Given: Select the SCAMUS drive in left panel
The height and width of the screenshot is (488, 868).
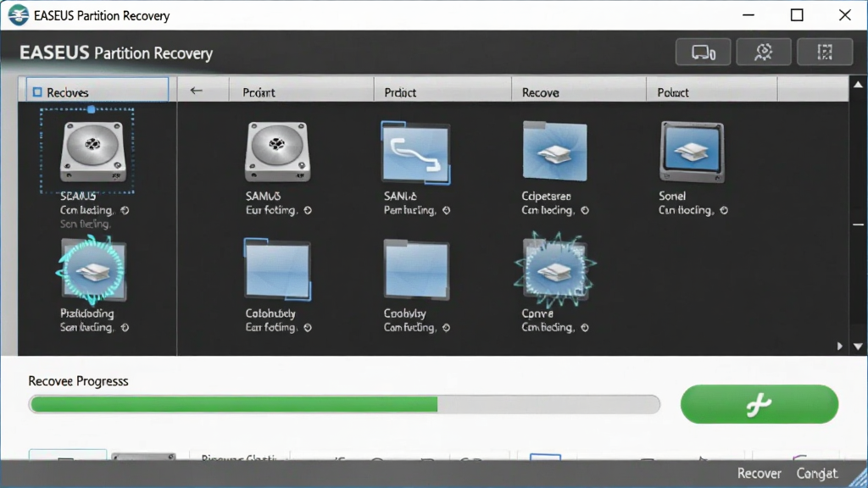Looking at the screenshot, I should pyautogui.click(x=92, y=152).
